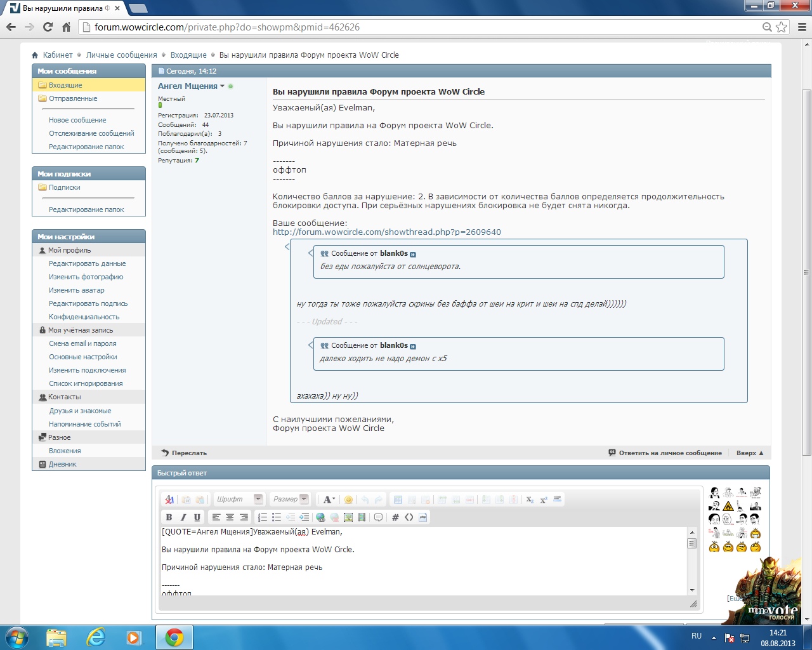The height and width of the screenshot is (650, 812).
Task: Toggle underline formatting in quick reply editor
Action: [197, 517]
